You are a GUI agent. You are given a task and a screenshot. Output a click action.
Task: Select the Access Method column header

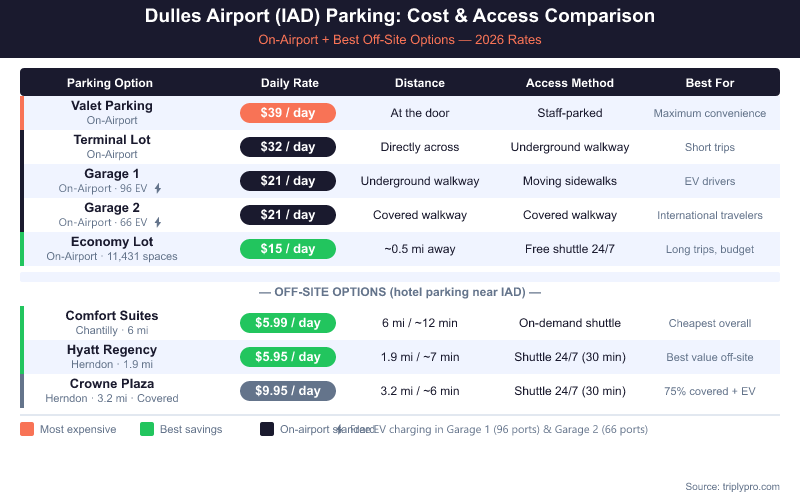(x=570, y=83)
